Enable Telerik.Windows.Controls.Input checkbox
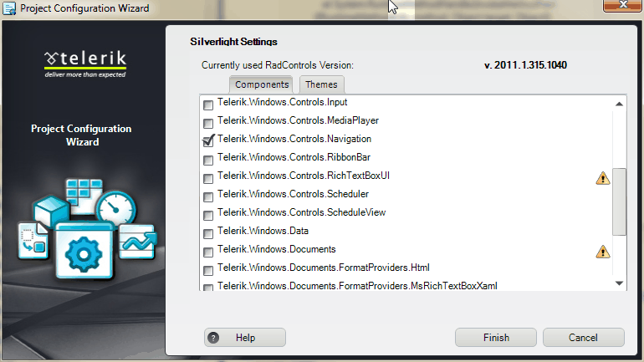Screen dimensions: 644x362 point(208,105)
